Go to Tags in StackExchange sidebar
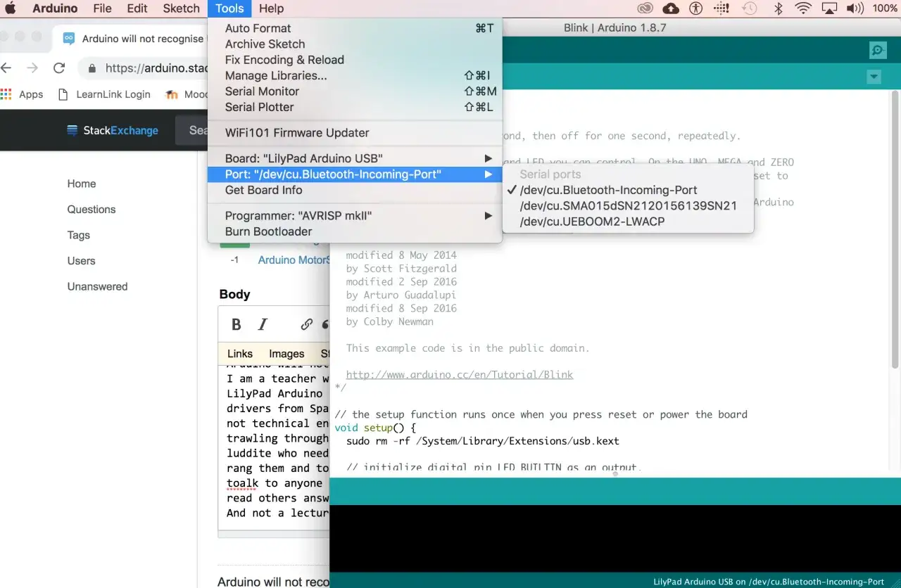 (x=79, y=235)
